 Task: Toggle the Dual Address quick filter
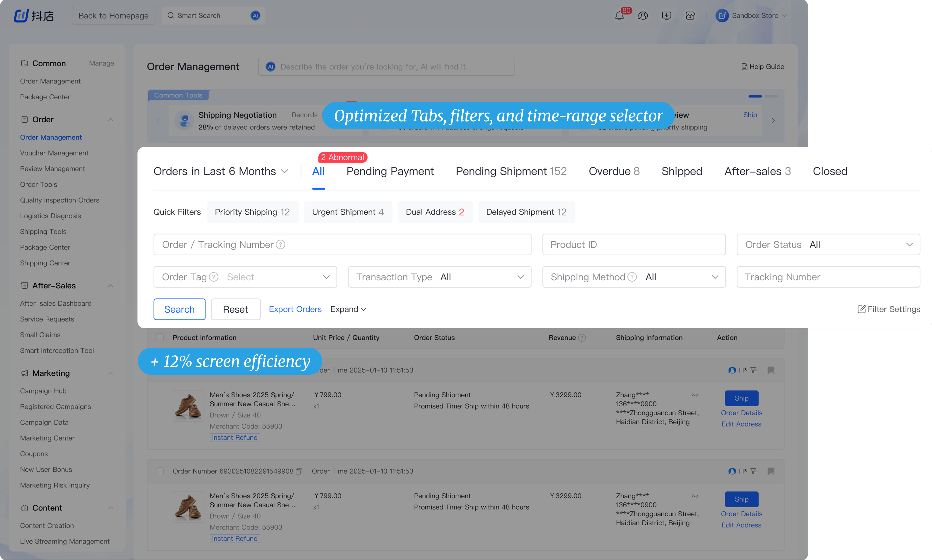pyautogui.click(x=435, y=212)
